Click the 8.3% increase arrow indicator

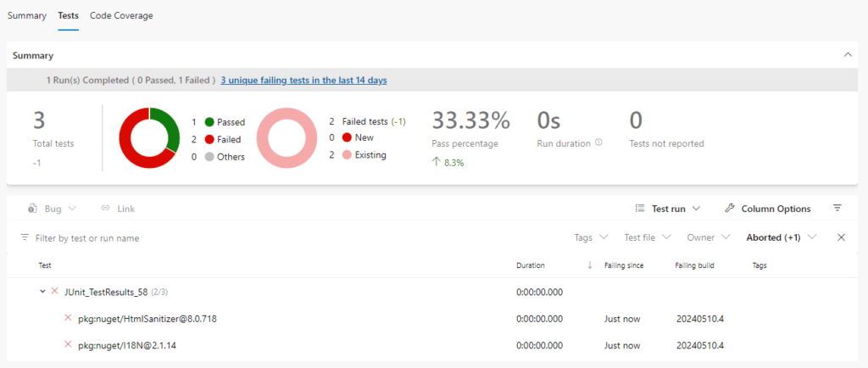pos(437,163)
